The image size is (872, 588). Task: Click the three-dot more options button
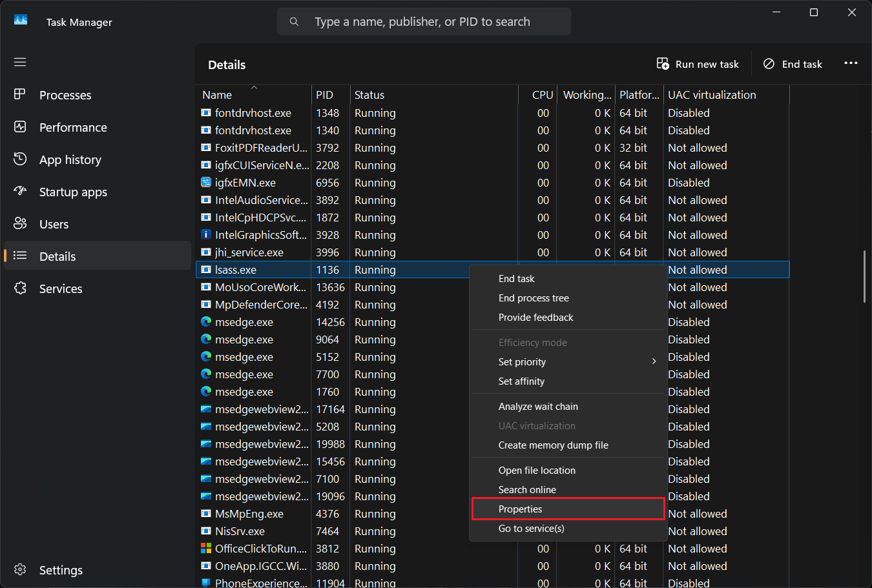pos(851,63)
